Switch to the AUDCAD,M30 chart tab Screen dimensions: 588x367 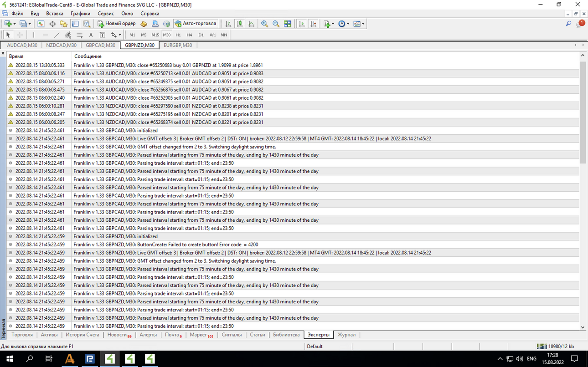[22, 45]
